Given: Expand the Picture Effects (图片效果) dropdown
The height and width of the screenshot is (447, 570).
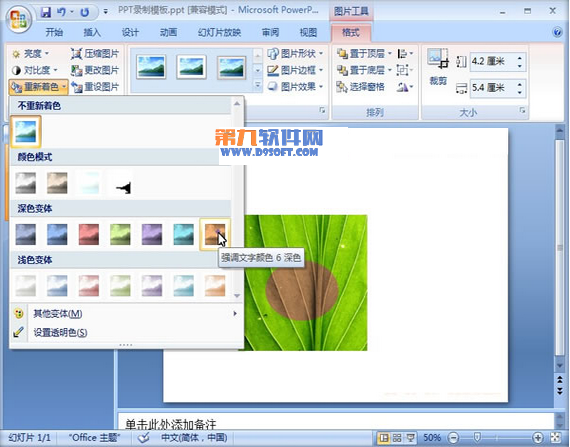Looking at the screenshot, I should (x=295, y=86).
